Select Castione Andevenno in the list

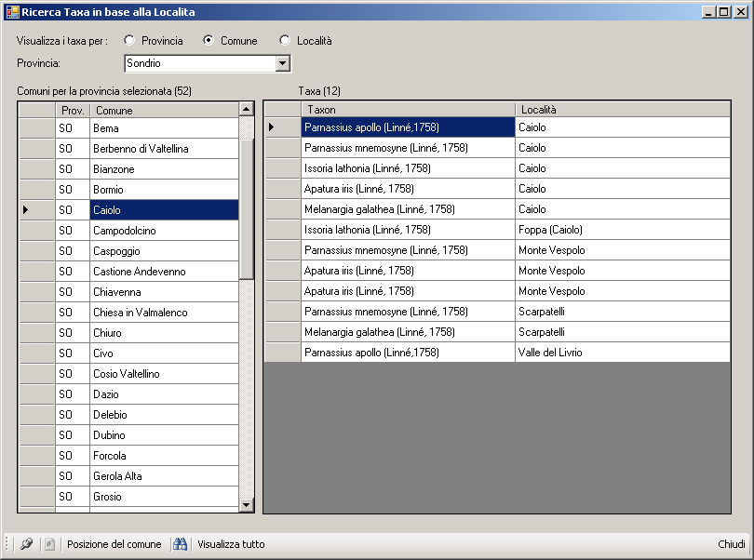[164, 271]
